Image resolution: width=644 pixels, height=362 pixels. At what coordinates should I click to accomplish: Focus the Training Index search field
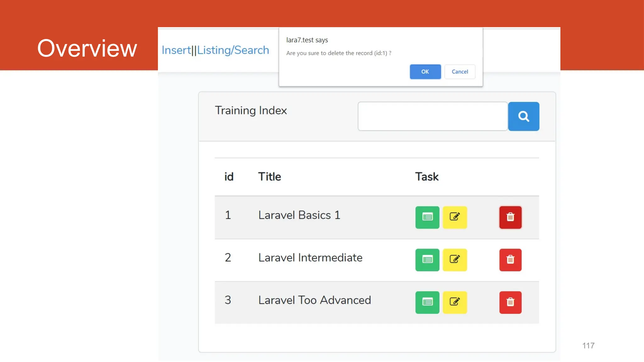coord(433,116)
